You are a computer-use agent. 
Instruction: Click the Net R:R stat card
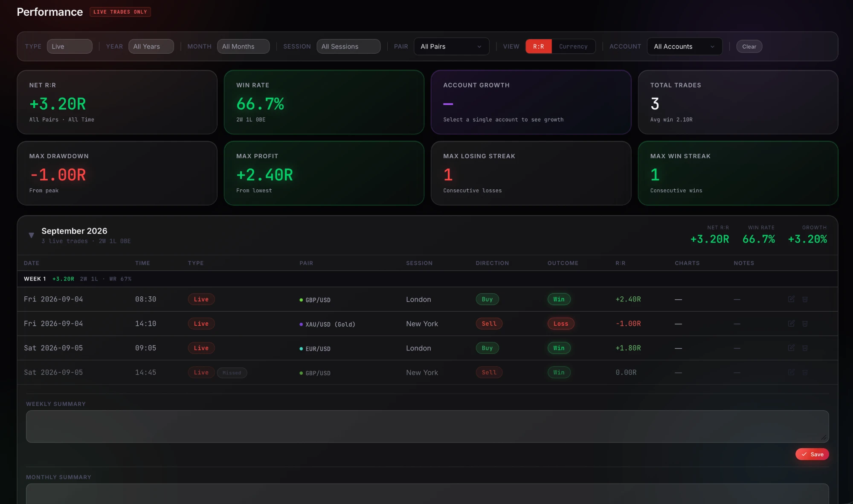pyautogui.click(x=117, y=102)
